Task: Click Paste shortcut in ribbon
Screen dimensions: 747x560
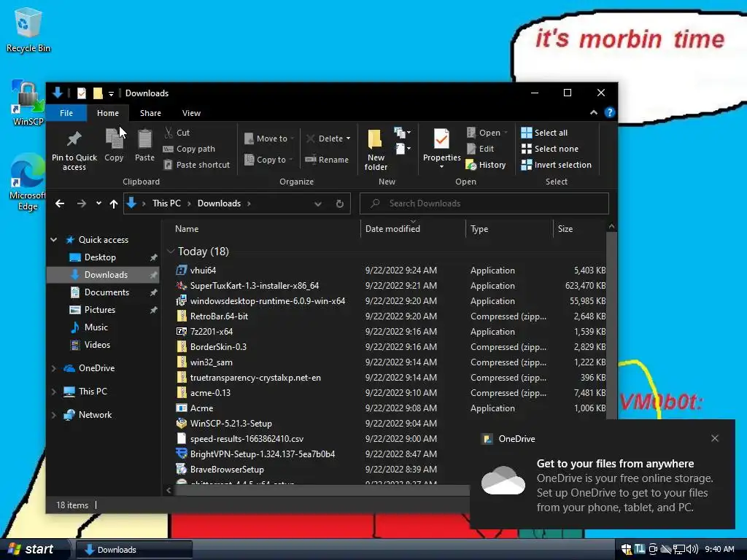Action: pos(196,165)
